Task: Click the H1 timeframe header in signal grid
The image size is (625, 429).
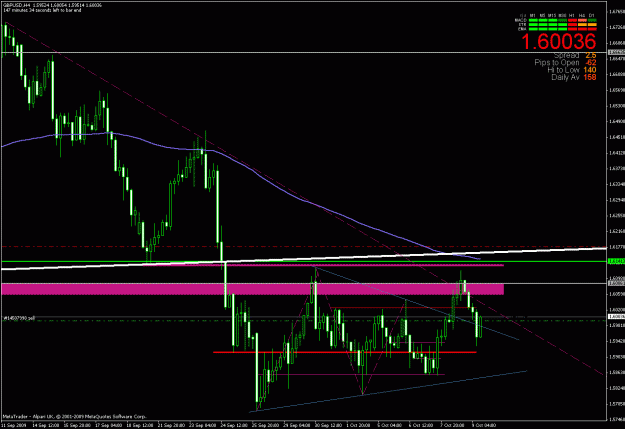Action: pos(572,16)
